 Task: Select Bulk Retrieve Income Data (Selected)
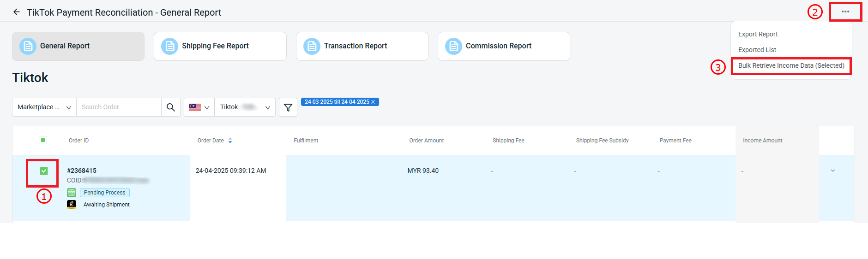791,65
